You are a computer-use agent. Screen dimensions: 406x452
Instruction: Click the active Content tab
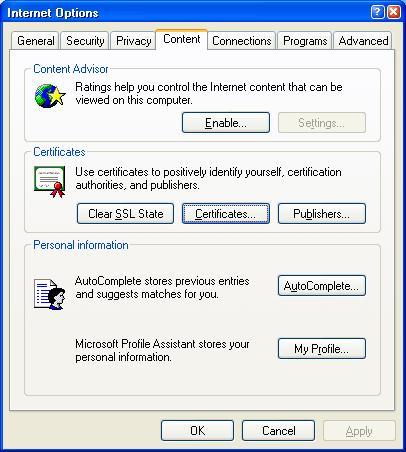[x=182, y=39]
